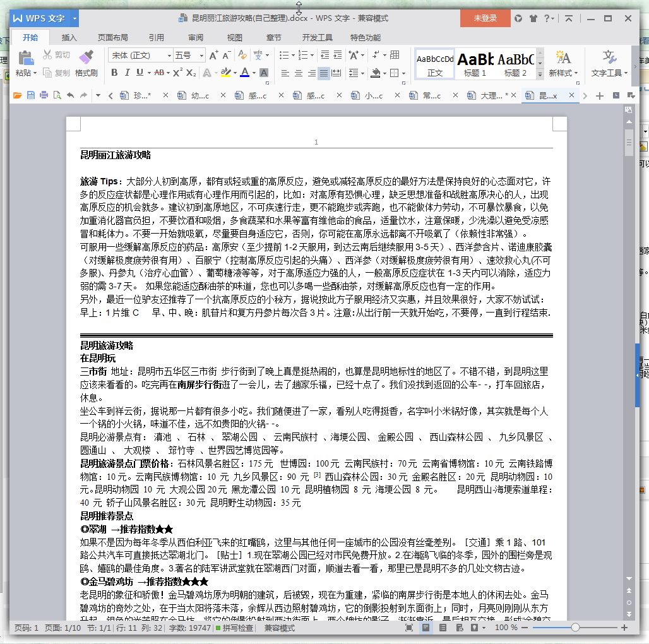
Task: Click the decrease indent icon
Action: (x=325, y=55)
